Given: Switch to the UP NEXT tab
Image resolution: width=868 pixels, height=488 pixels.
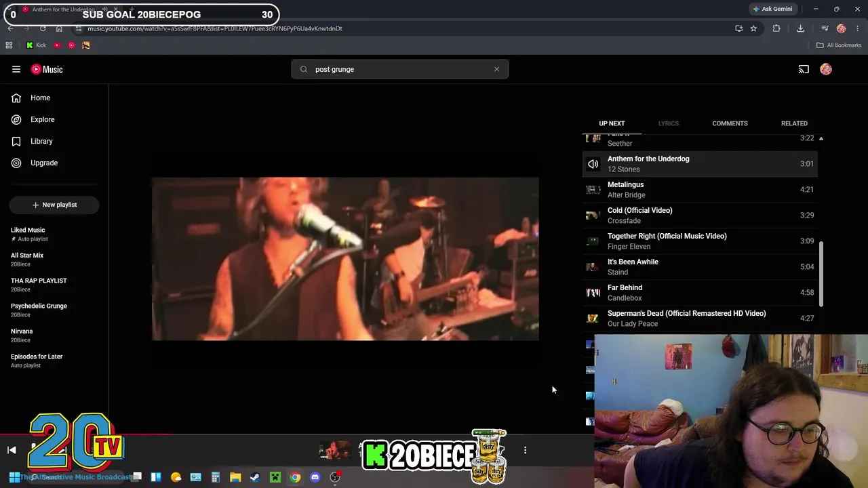Looking at the screenshot, I should point(612,123).
